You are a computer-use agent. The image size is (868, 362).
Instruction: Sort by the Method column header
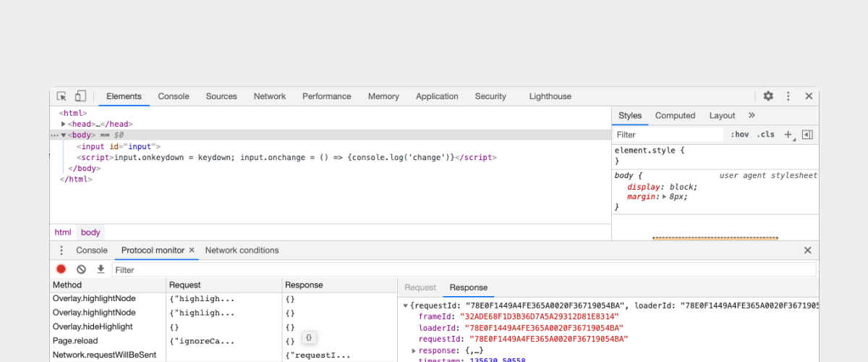[x=109, y=285]
